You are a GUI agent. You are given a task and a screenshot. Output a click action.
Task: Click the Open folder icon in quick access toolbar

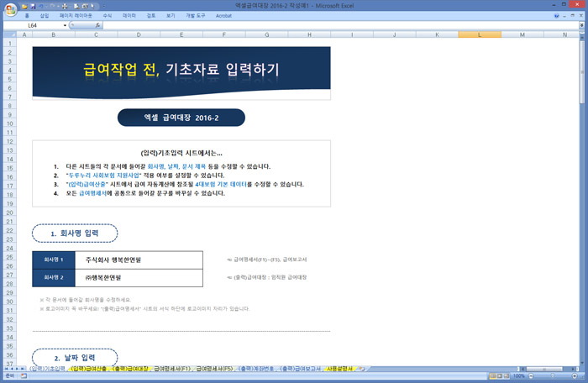pyautogui.click(x=24, y=6)
